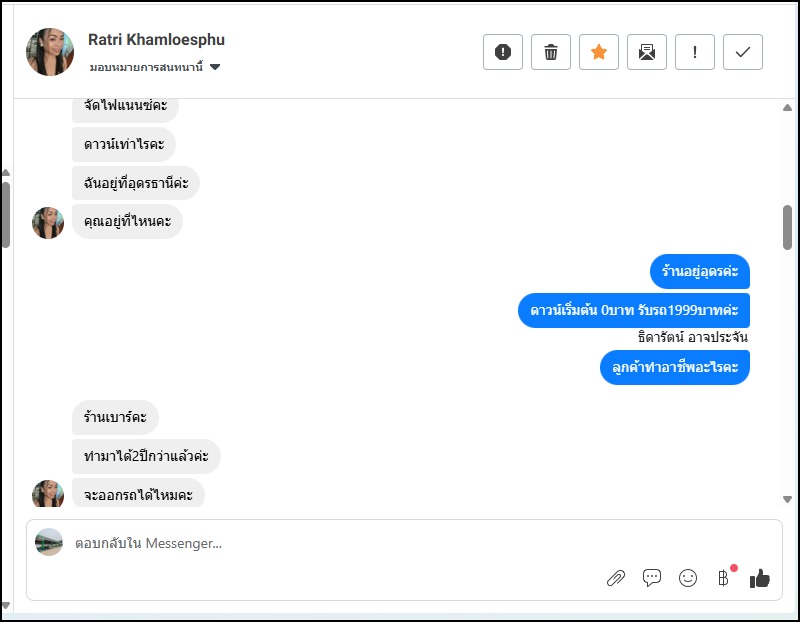This screenshot has width=800, height=622.
Task: Flag conversation as priority with exclamation mark
Action: click(695, 52)
